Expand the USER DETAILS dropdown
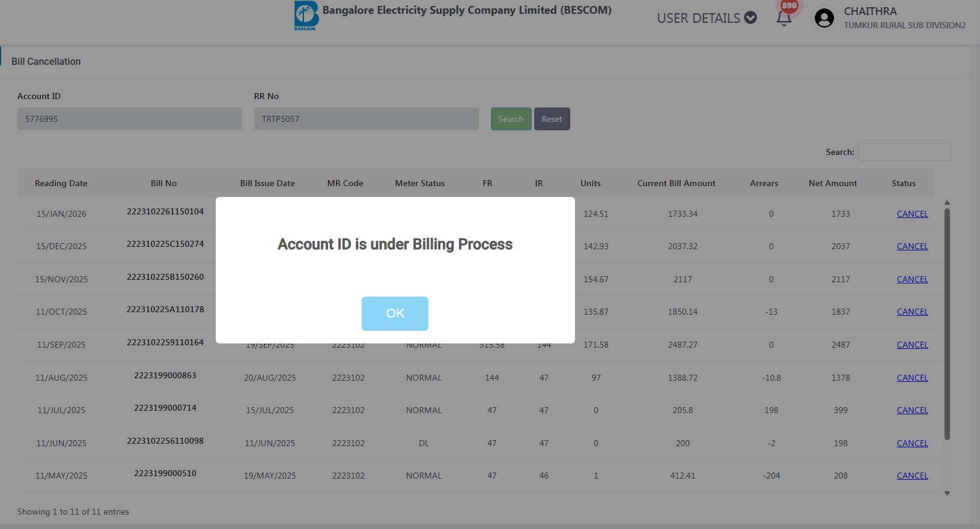Screen dimensions: 980x529 pyautogui.click(x=707, y=18)
